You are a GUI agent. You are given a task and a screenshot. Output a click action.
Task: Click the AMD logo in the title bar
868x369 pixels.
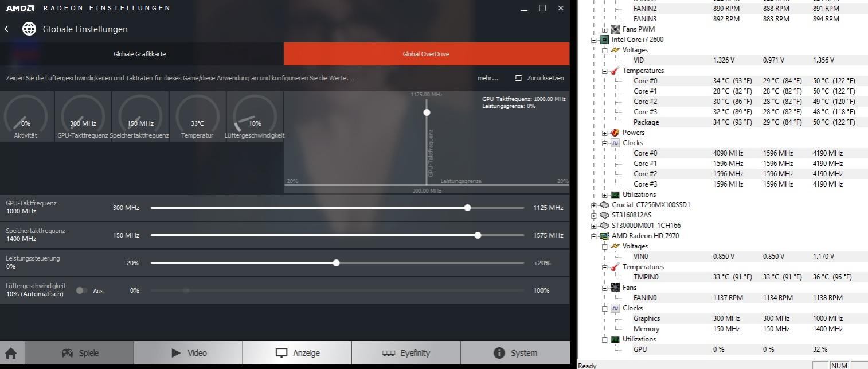click(x=20, y=8)
